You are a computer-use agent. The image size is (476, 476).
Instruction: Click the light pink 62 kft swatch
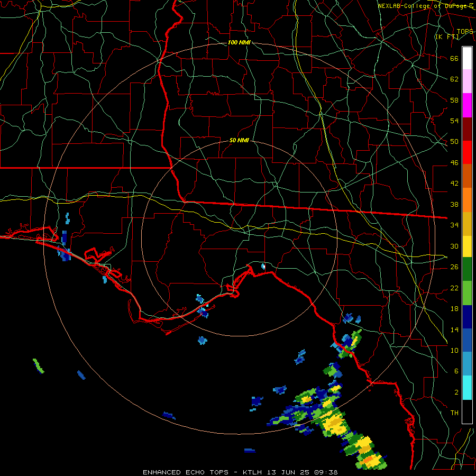(467, 81)
